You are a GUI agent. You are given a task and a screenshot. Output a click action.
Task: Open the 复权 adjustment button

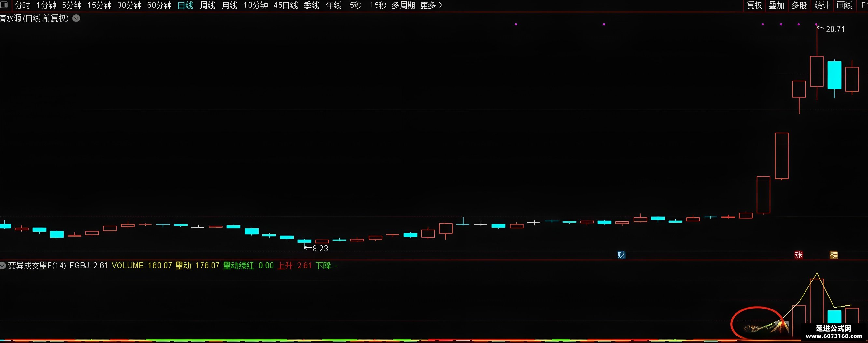pyautogui.click(x=754, y=6)
